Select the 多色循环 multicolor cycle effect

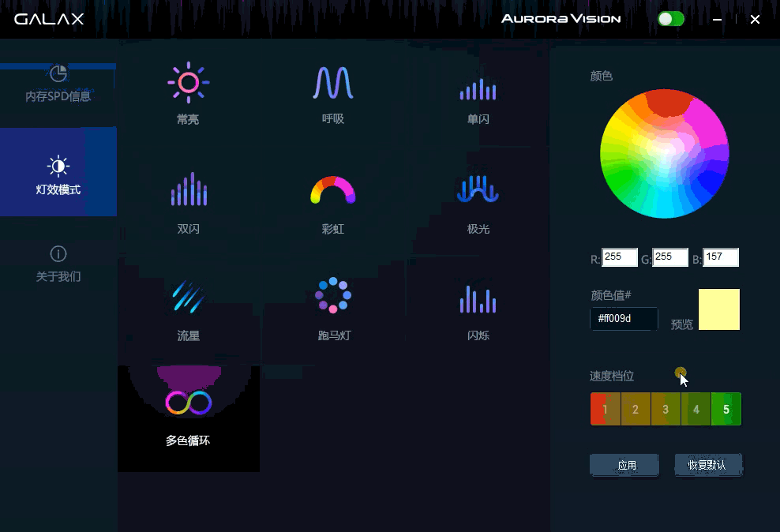click(189, 403)
